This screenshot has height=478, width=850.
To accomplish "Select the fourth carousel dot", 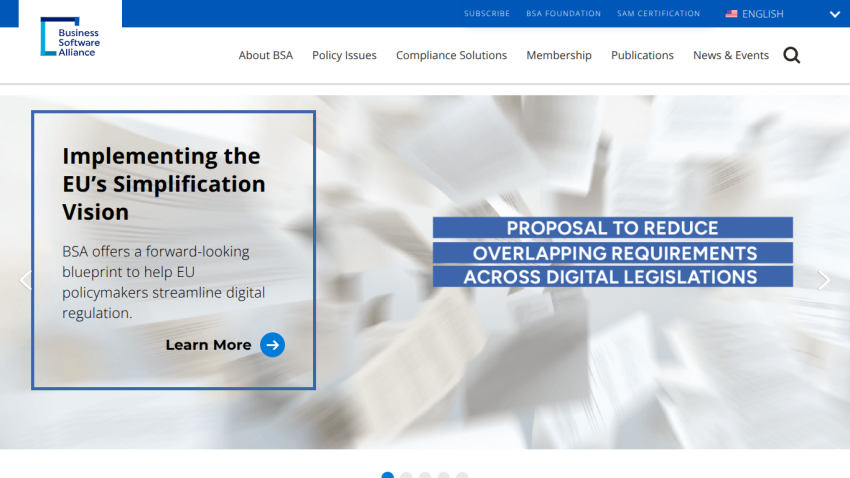I will (x=443, y=475).
